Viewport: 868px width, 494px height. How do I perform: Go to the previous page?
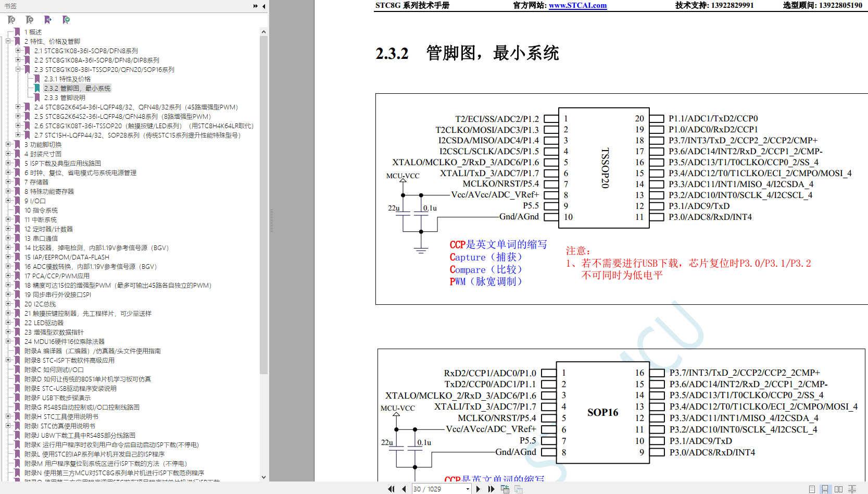[404, 489]
